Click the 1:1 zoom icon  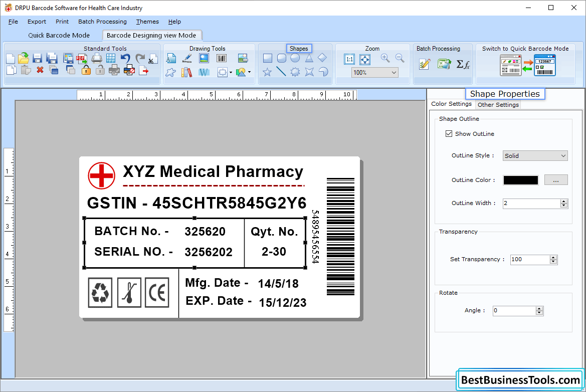coord(350,59)
